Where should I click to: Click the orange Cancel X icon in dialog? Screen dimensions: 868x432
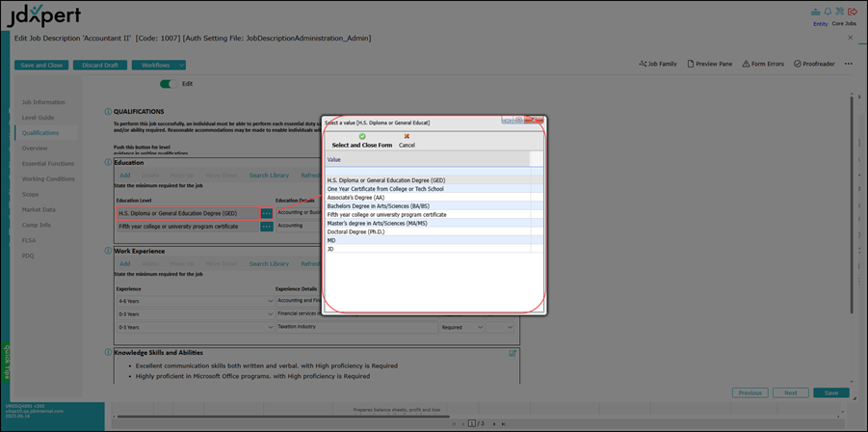coord(407,136)
